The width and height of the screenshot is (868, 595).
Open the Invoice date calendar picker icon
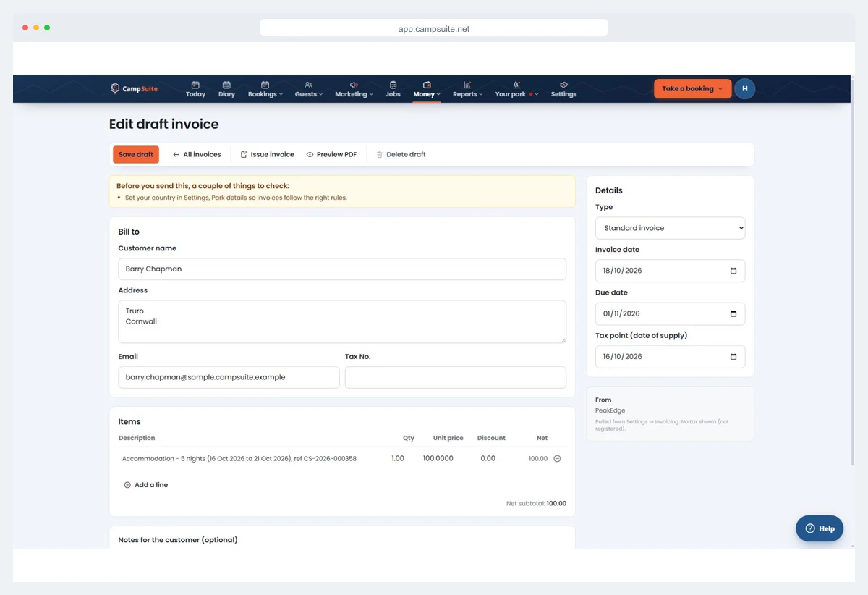(x=733, y=271)
